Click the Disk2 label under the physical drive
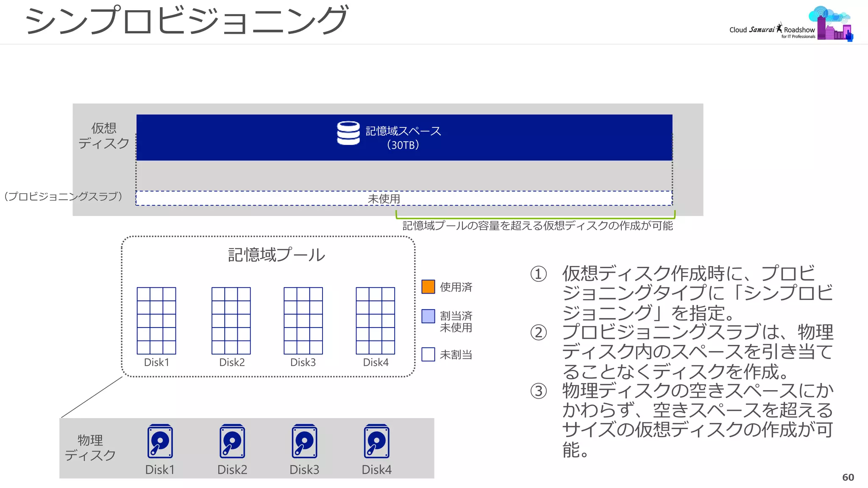Image resolution: width=868 pixels, height=488 pixels. click(232, 469)
